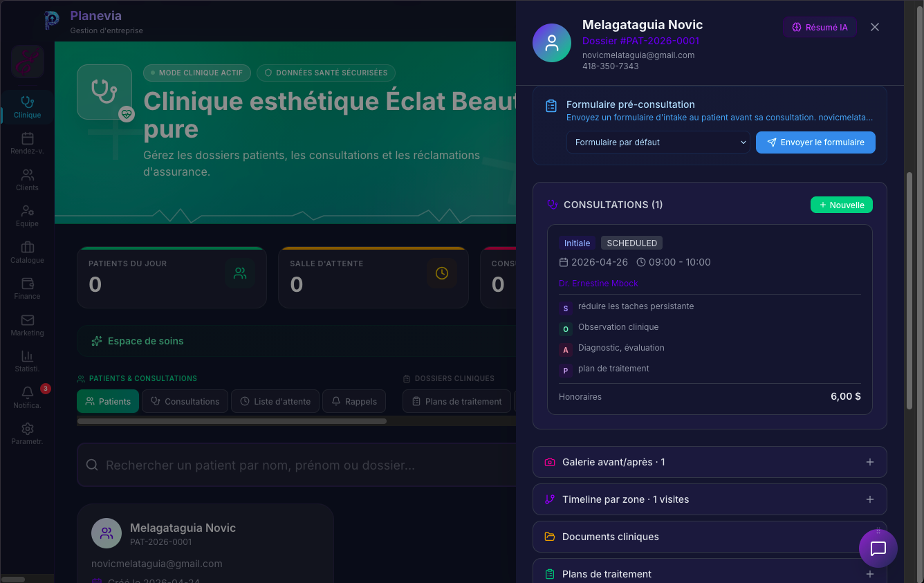924x583 pixels.
Task: Open Statistiques chart section
Action: (x=28, y=361)
